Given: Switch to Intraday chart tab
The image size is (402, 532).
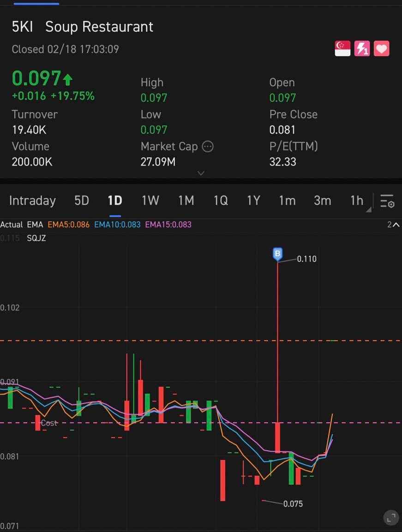Looking at the screenshot, I should [32, 201].
